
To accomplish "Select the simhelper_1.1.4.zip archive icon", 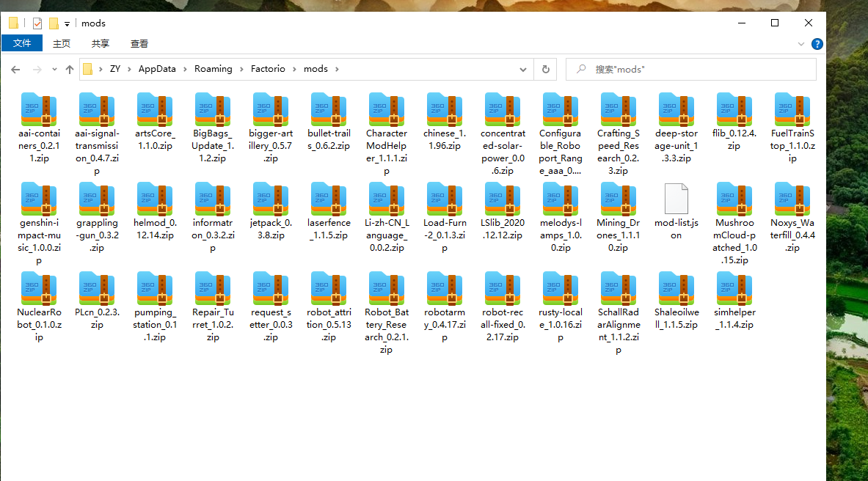I will pyautogui.click(x=734, y=289).
